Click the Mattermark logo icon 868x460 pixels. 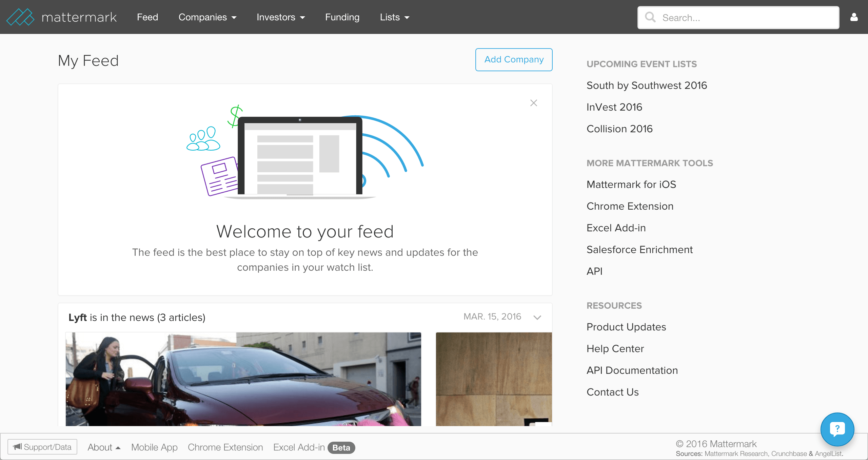(x=20, y=17)
